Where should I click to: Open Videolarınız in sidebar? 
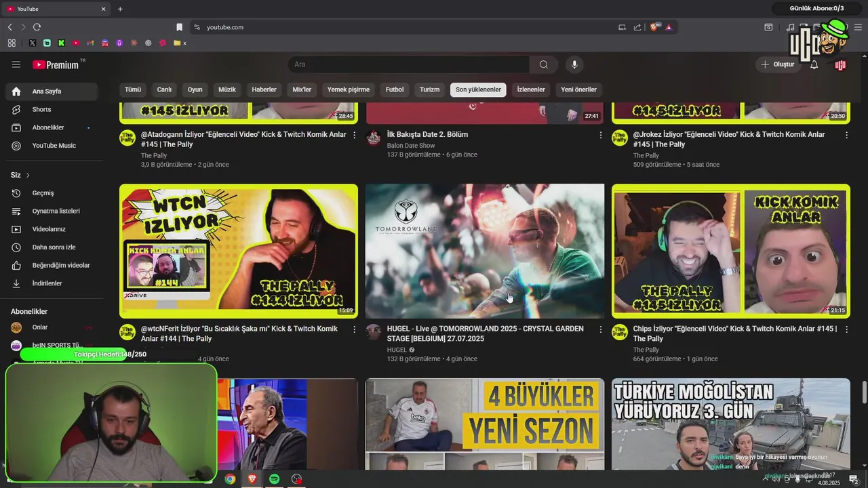[52, 229]
